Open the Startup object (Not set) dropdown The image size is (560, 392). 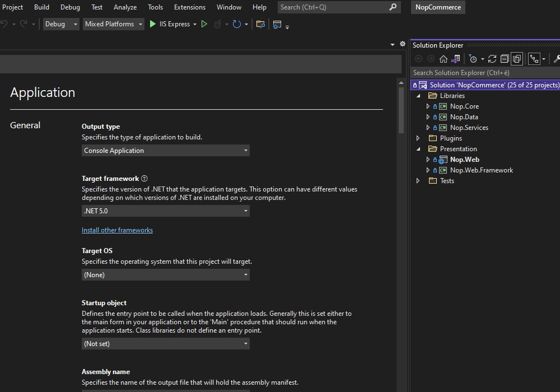click(x=166, y=343)
